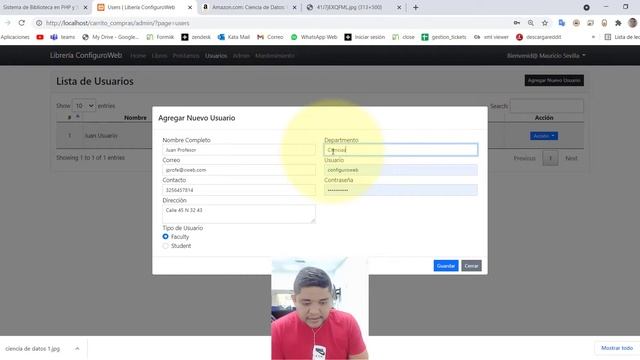The image size is (640, 360).
Task: Click the browser address bar URL
Action: tap(118, 23)
